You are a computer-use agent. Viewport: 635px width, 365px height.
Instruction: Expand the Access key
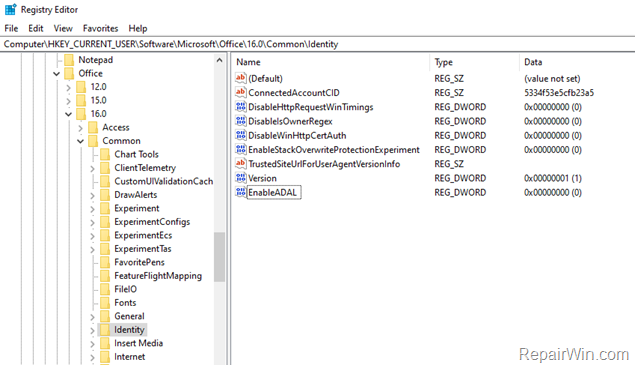pos(80,128)
